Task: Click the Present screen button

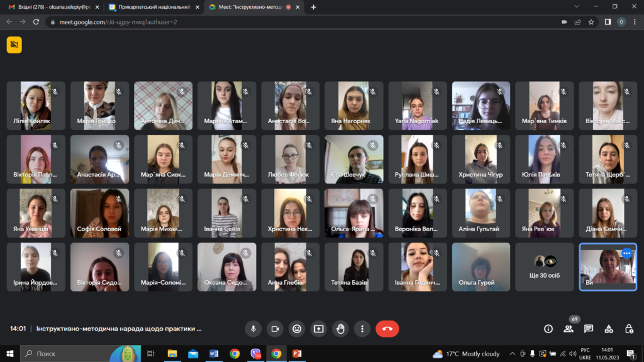Action: 319,329
